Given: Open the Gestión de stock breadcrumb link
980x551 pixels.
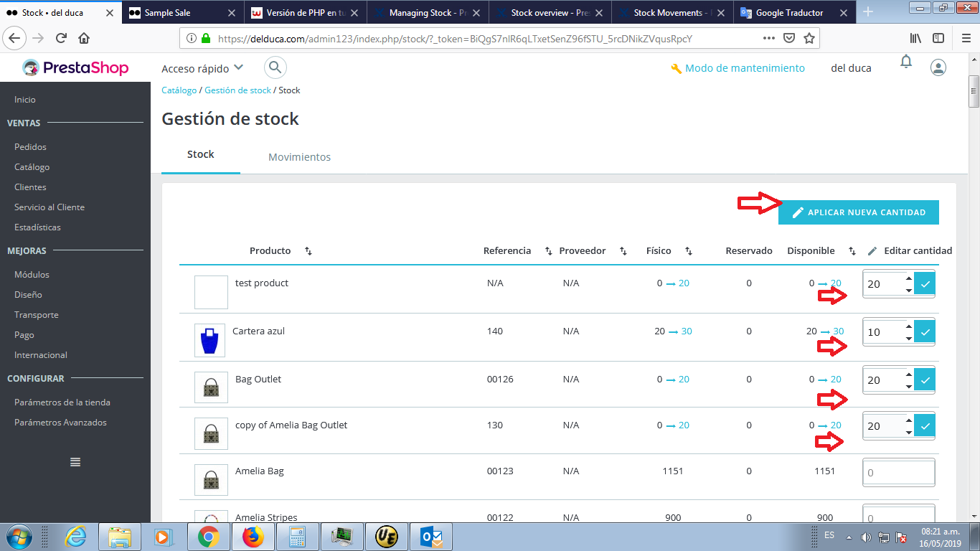Looking at the screenshot, I should pyautogui.click(x=237, y=90).
